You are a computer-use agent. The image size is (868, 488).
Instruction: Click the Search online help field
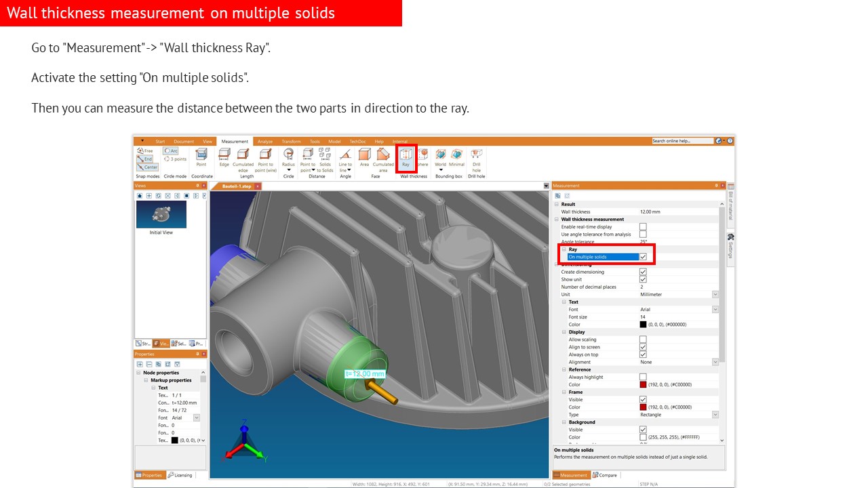682,141
